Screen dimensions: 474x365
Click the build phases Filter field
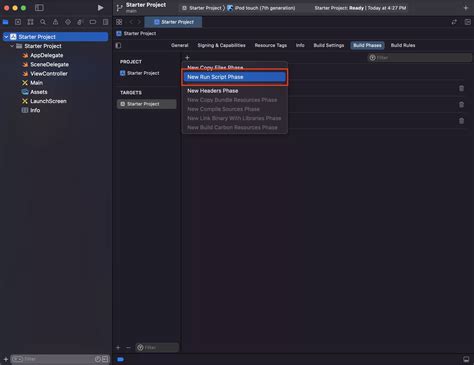tap(419, 58)
